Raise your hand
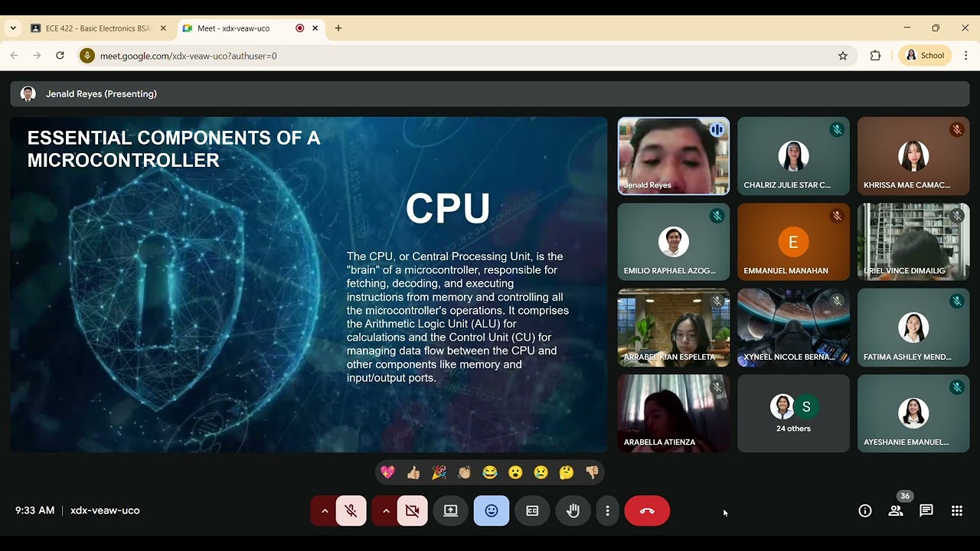The height and width of the screenshot is (551, 980). click(x=573, y=510)
